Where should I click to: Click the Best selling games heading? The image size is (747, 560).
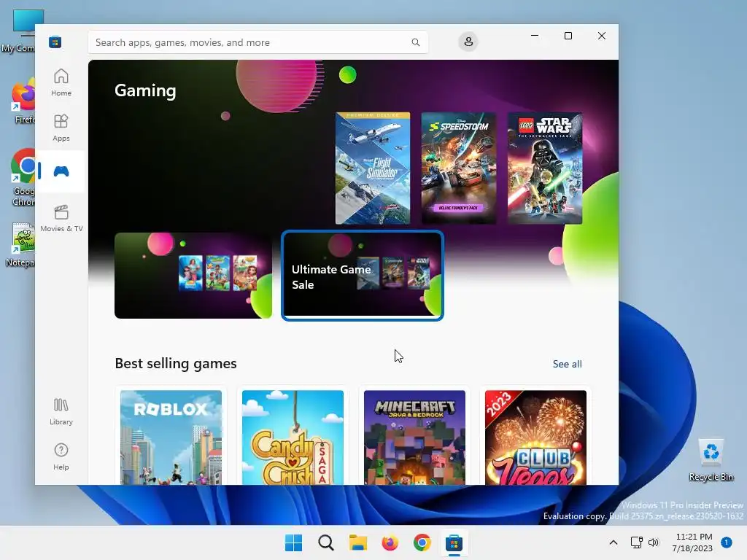coord(176,363)
